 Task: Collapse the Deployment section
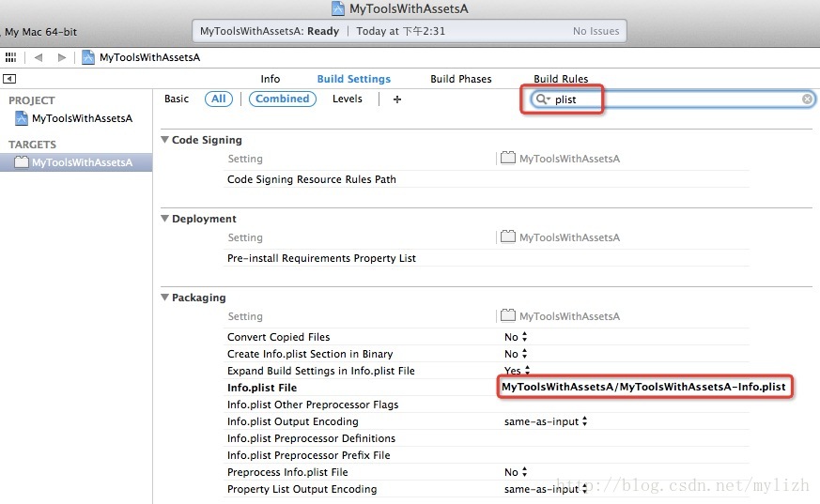[x=164, y=219]
